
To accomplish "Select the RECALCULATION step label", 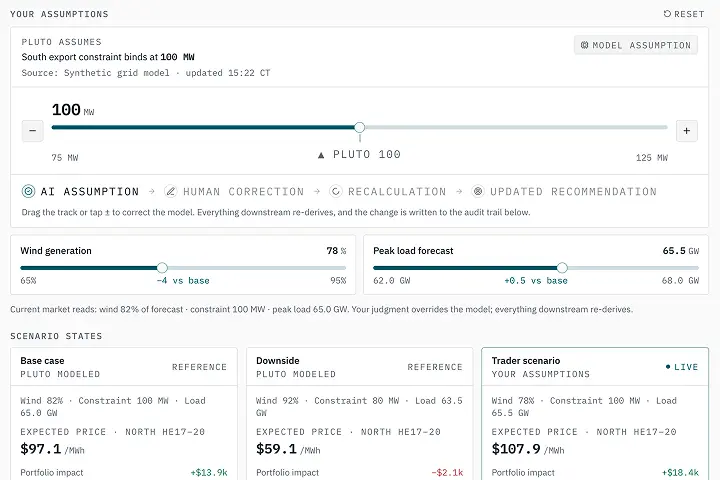I will [x=397, y=192].
